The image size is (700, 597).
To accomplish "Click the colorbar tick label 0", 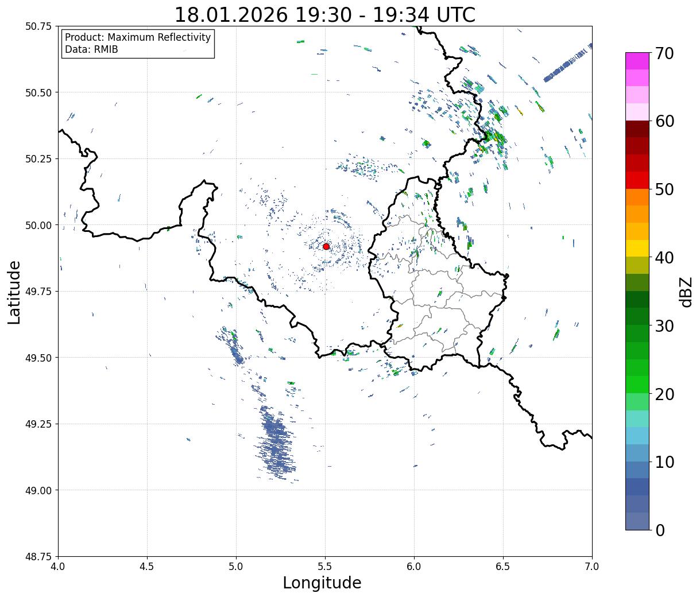I will (x=659, y=530).
